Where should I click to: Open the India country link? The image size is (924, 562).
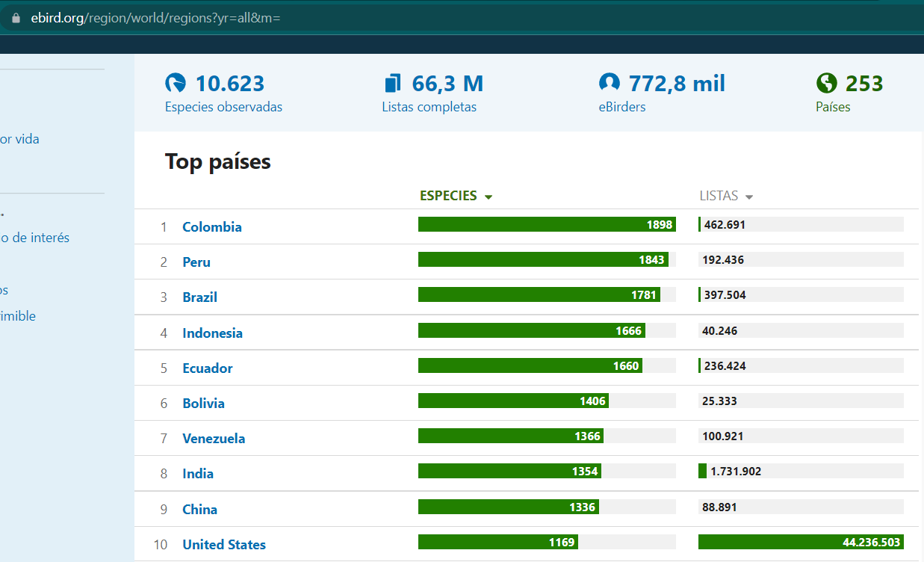pos(198,473)
